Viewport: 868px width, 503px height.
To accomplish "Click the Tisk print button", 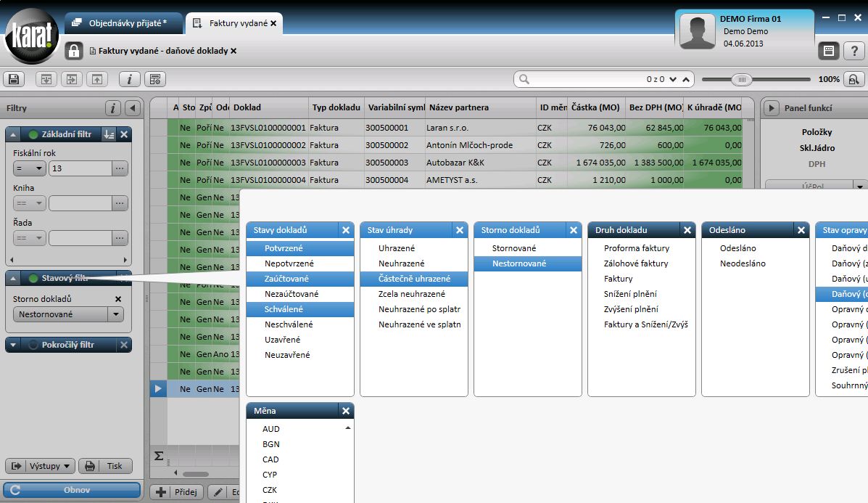I will [105, 466].
